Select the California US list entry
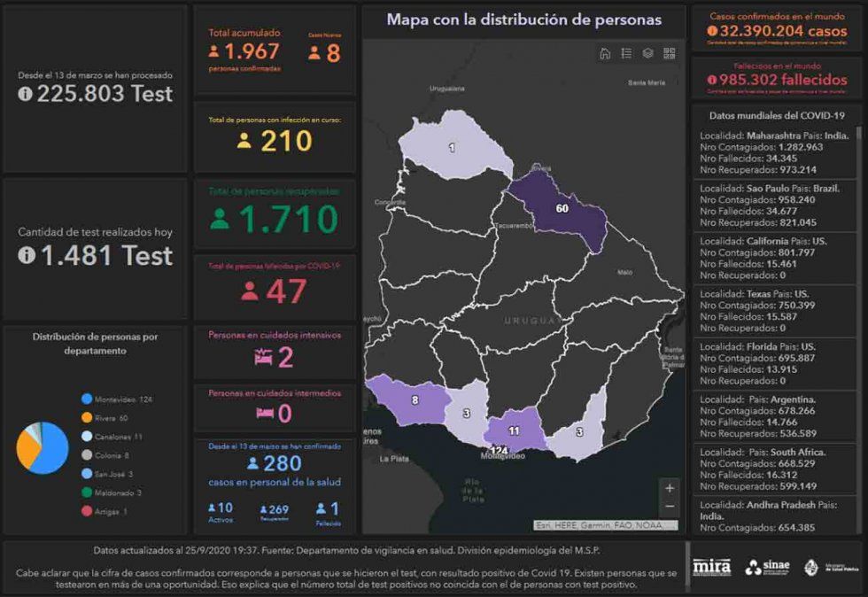This screenshot has width=868, height=597. (x=773, y=258)
